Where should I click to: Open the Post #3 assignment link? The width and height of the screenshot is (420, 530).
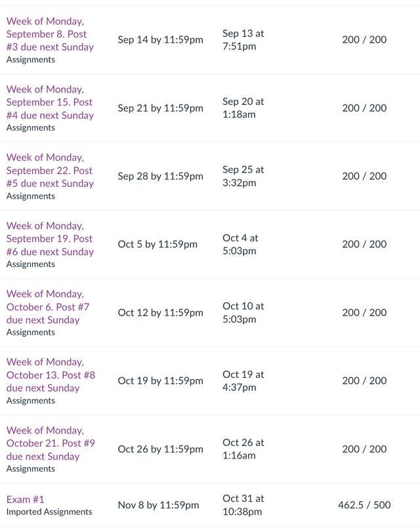click(x=50, y=34)
